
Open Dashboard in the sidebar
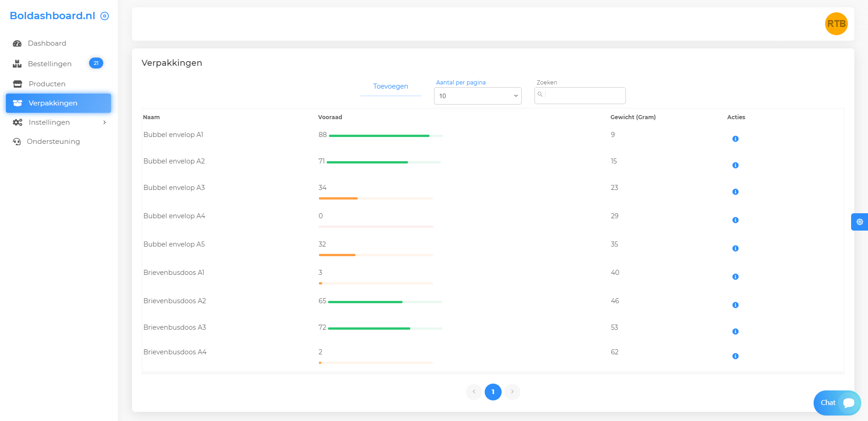point(47,43)
